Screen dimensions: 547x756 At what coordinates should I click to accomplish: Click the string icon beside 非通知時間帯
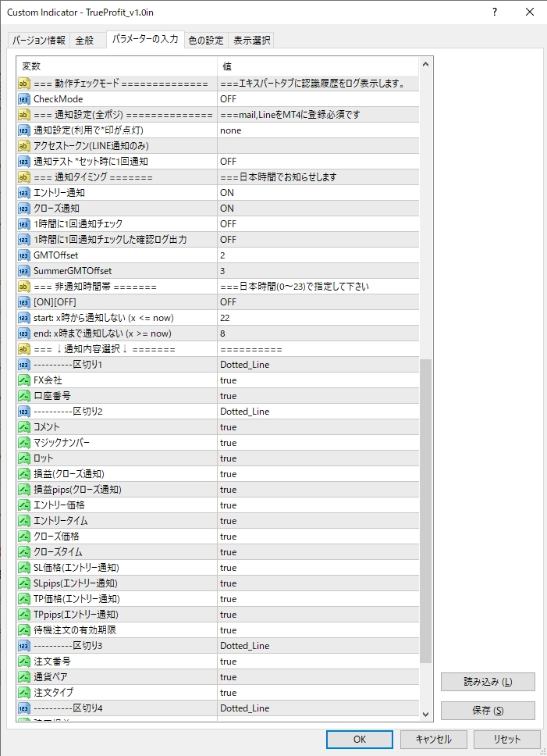[x=24, y=287]
